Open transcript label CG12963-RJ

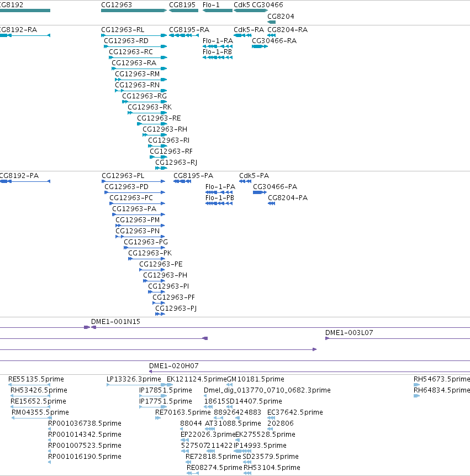pyautogui.click(x=176, y=163)
